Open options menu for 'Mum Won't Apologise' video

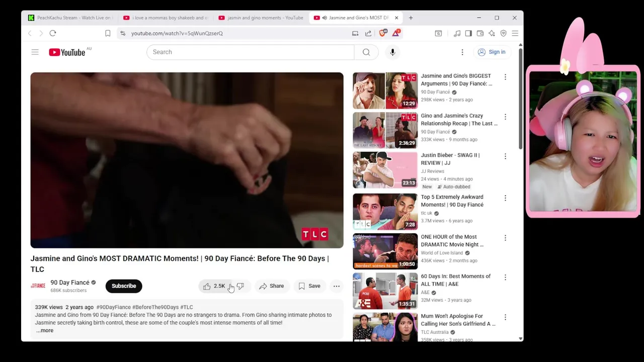[505, 317]
